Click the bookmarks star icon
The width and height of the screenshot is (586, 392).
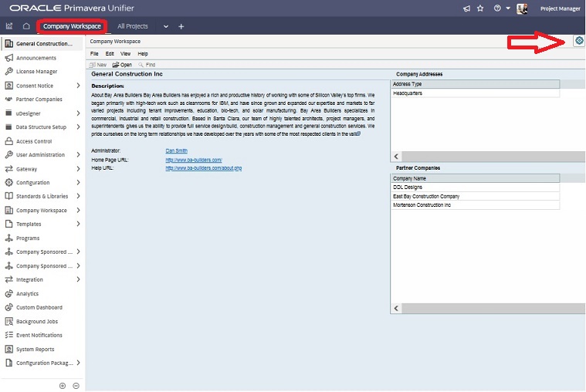[480, 8]
